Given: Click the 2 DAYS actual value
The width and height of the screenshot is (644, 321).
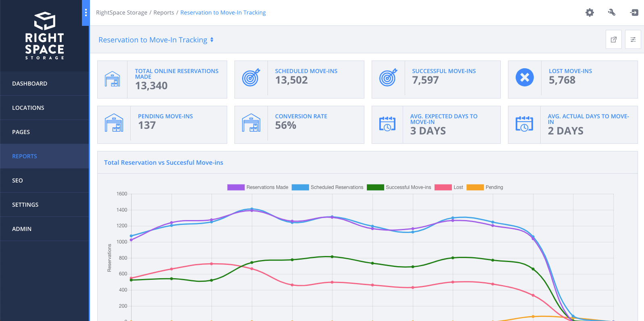Looking at the screenshot, I should point(566,131).
